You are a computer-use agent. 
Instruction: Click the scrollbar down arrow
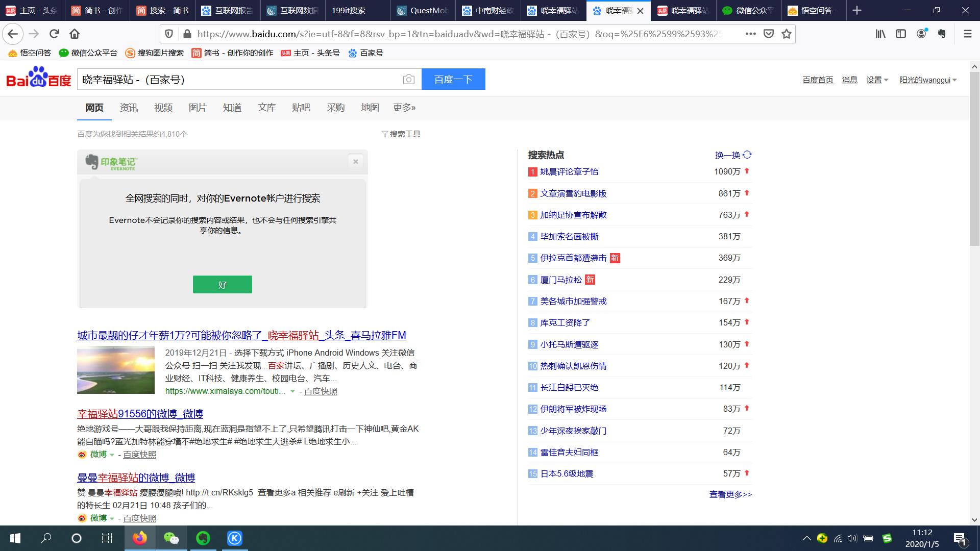(x=974, y=520)
